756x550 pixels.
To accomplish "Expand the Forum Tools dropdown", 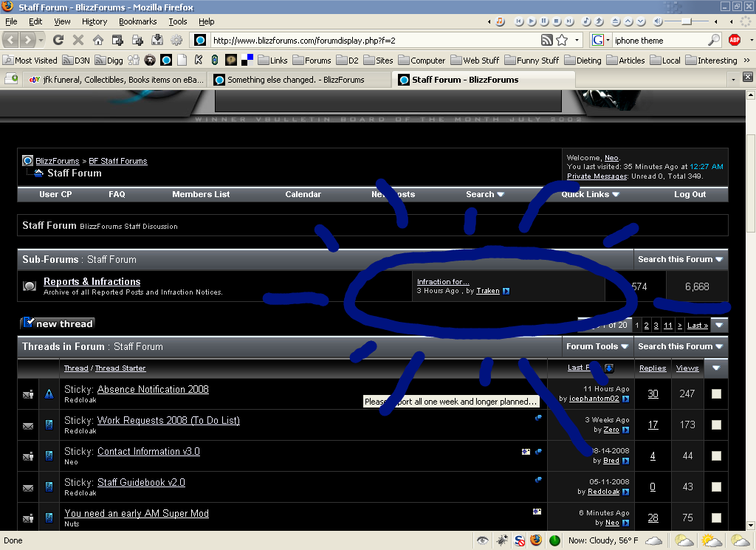I will click(x=597, y=346).
